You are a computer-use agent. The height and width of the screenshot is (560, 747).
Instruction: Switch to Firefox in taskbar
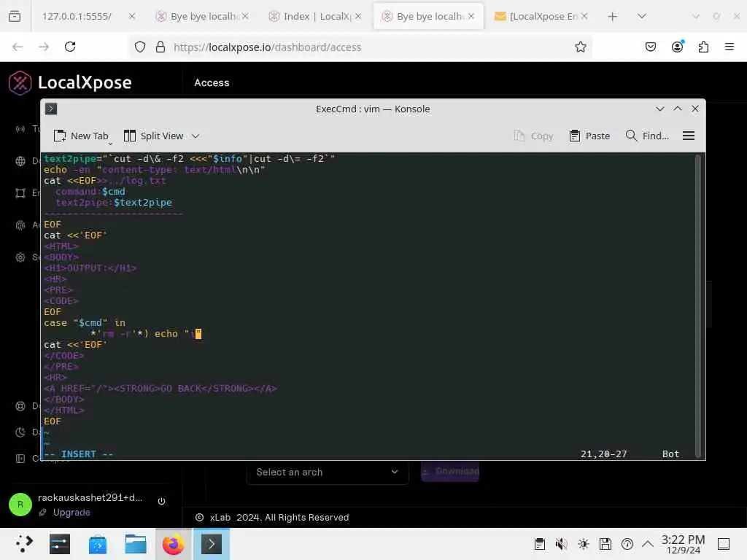(x=174, y=544)
